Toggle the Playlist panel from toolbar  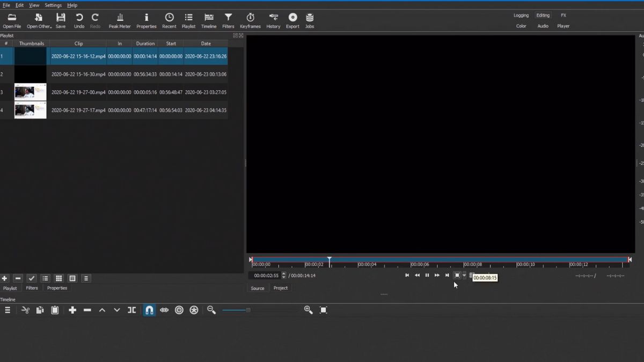tap(188, 21)
